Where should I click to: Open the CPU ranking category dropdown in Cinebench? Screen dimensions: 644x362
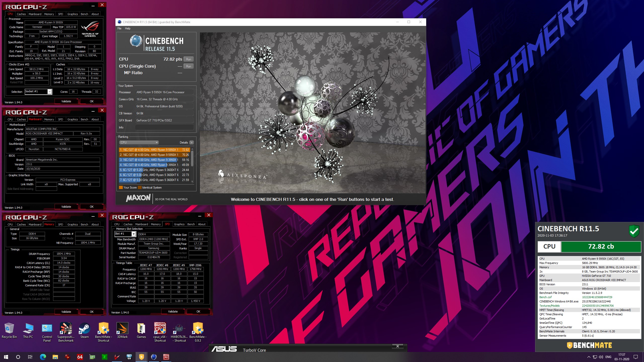coord(139,143)
